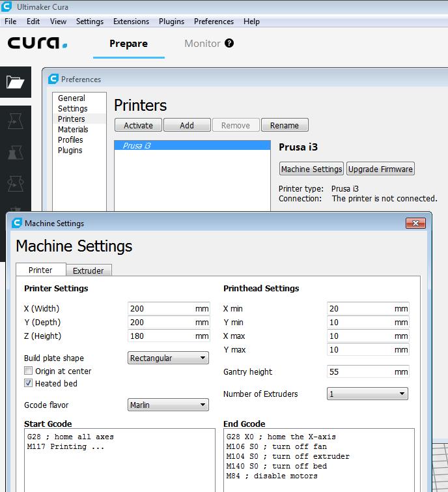The image size is (448, 492).
Task: Open the Preferences menu in menu bar
Action: click(x=214, y=22)
